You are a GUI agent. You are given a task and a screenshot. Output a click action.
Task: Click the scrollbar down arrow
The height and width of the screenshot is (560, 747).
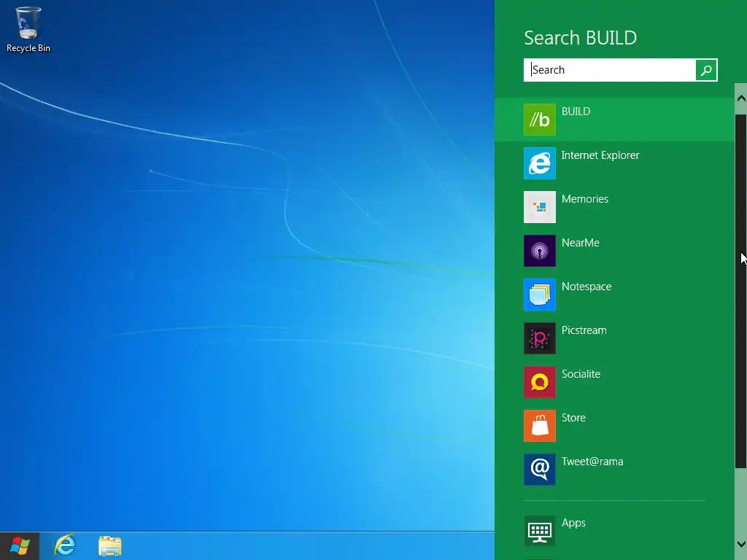(741, 544)
